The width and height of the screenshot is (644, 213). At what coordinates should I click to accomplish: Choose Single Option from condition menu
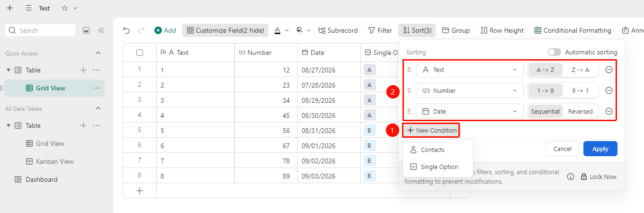438,167
